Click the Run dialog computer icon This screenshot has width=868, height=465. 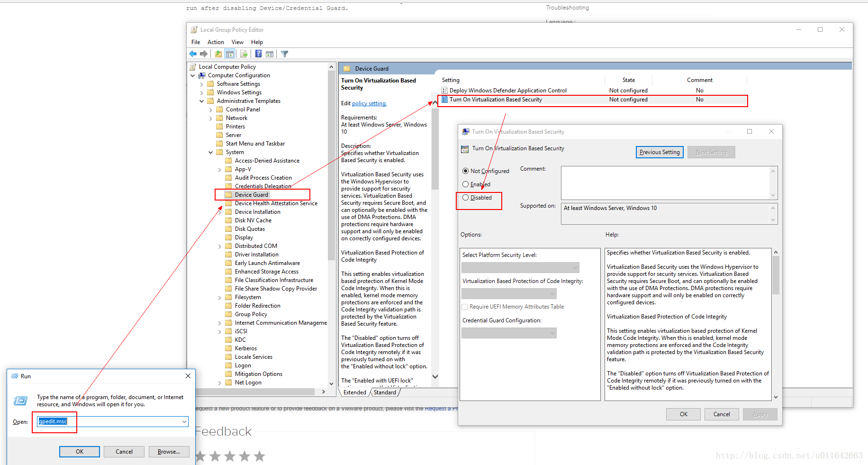(20, 401)
